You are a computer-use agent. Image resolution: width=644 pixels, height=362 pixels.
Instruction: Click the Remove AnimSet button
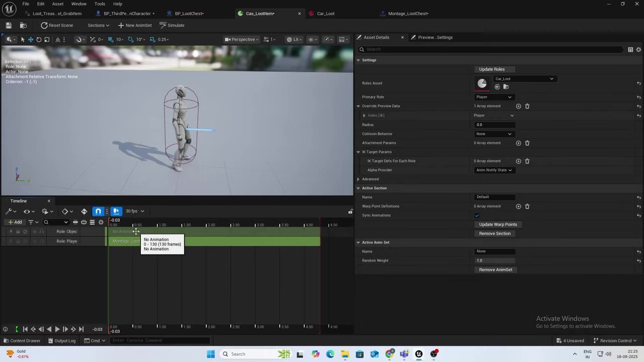pyautogui.click(x=496, y=269)
